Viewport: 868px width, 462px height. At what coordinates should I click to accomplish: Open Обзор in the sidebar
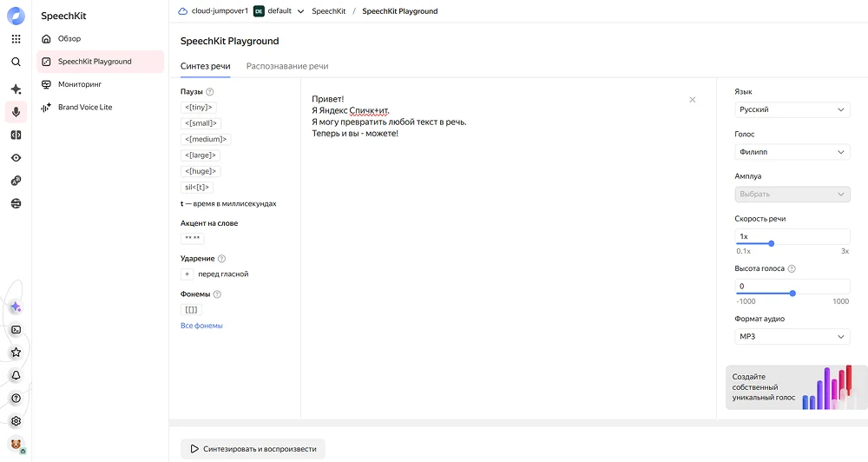click(x=100, y=39)
